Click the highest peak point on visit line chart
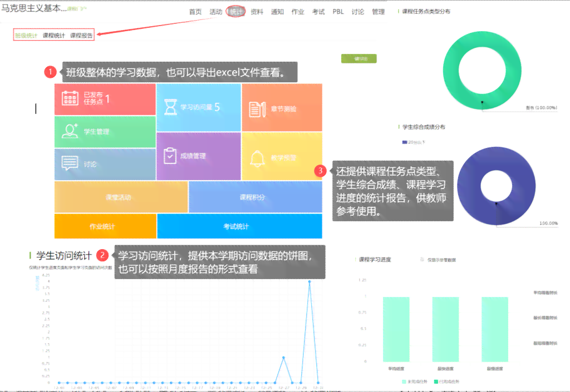570x392 pixels. point(309,281)
